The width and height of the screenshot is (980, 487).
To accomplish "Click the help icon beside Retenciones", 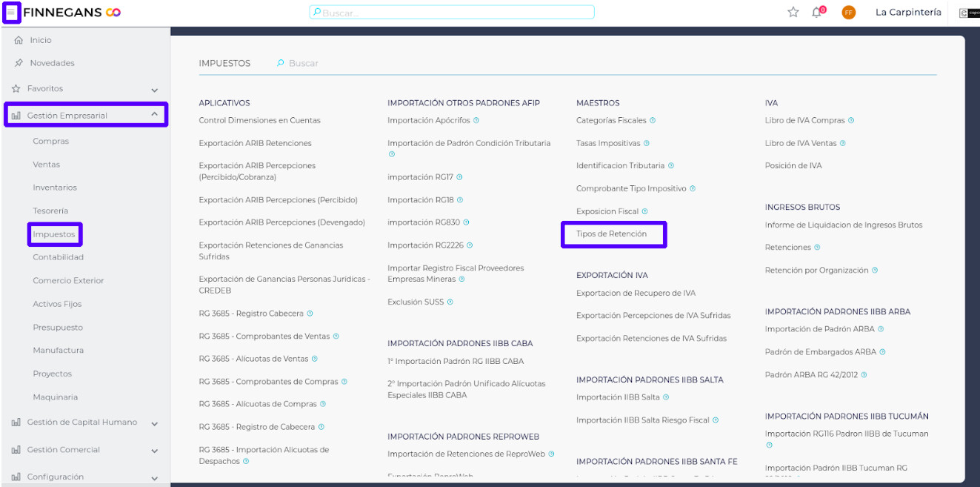I will [x=817, y=248].
